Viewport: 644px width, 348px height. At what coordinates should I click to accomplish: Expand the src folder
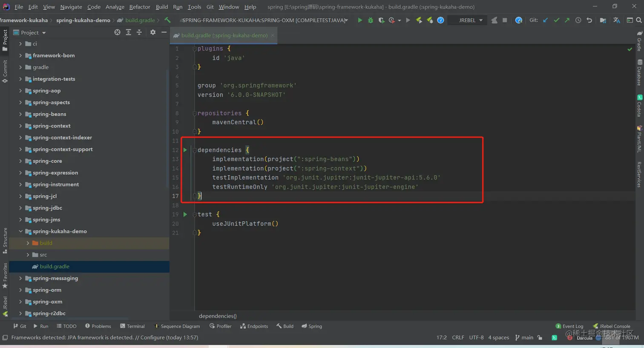pyautogui.click(x=28, y=255)
